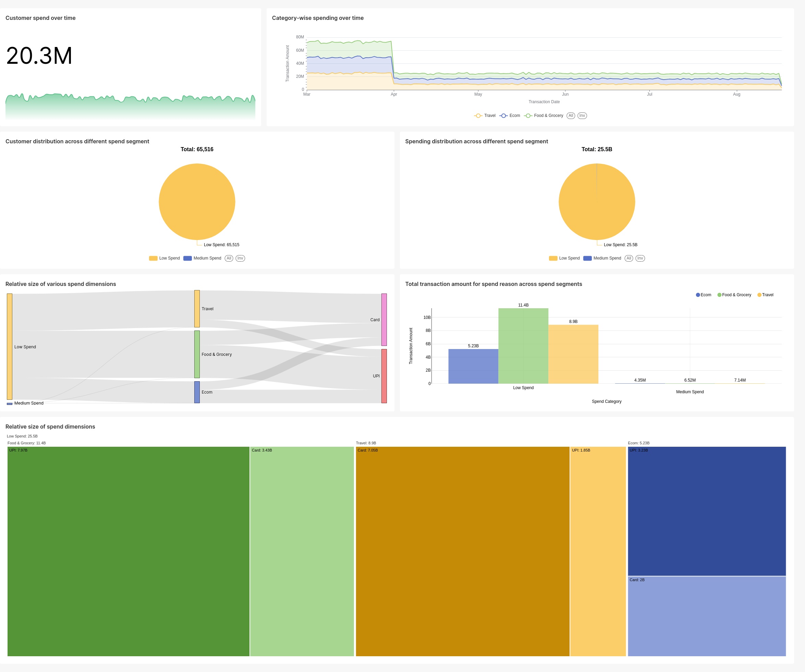Select the Low Spend node in Sankey diagram
This screenshot has height=672, width=805.
click(x=10, y=346)
